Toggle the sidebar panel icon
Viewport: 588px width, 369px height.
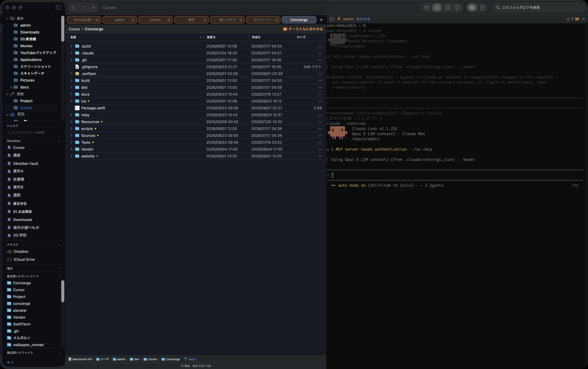pos(58,7)
